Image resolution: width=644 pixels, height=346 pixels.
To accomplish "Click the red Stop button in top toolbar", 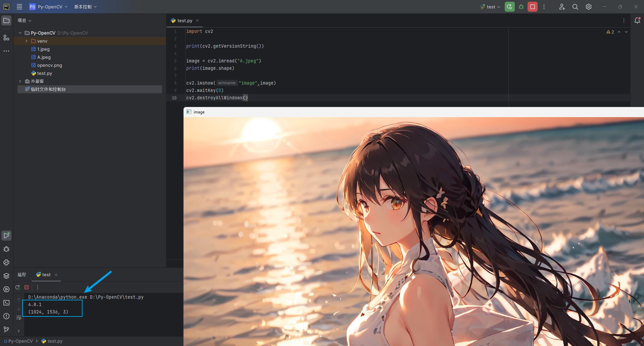I will pos(533,7).
